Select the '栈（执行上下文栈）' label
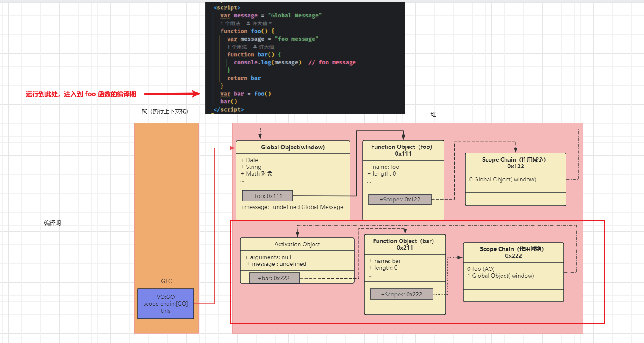This screenshot has width=644, height=343. [x=165, y=111]
